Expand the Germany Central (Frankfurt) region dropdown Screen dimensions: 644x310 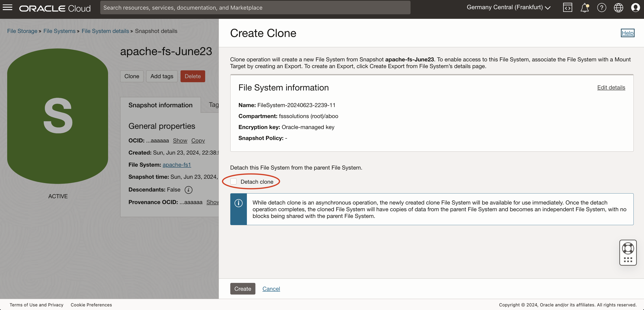coord(509,7)
